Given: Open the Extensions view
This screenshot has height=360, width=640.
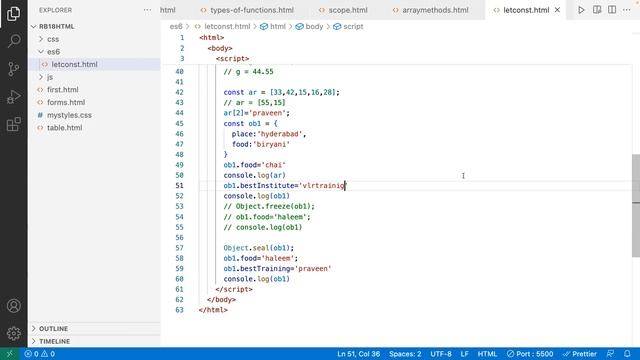Looking at the screenshot, I should point(13,124).
